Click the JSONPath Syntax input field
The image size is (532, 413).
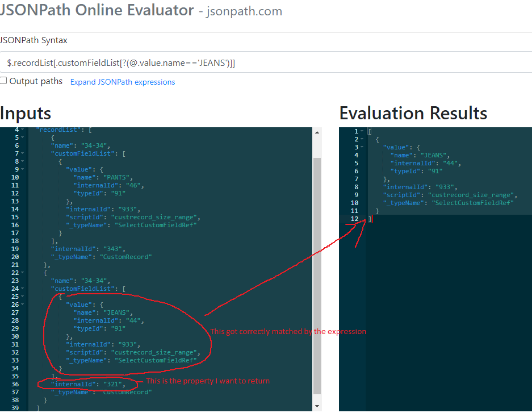pyautogui.click(x=266, y=62)
